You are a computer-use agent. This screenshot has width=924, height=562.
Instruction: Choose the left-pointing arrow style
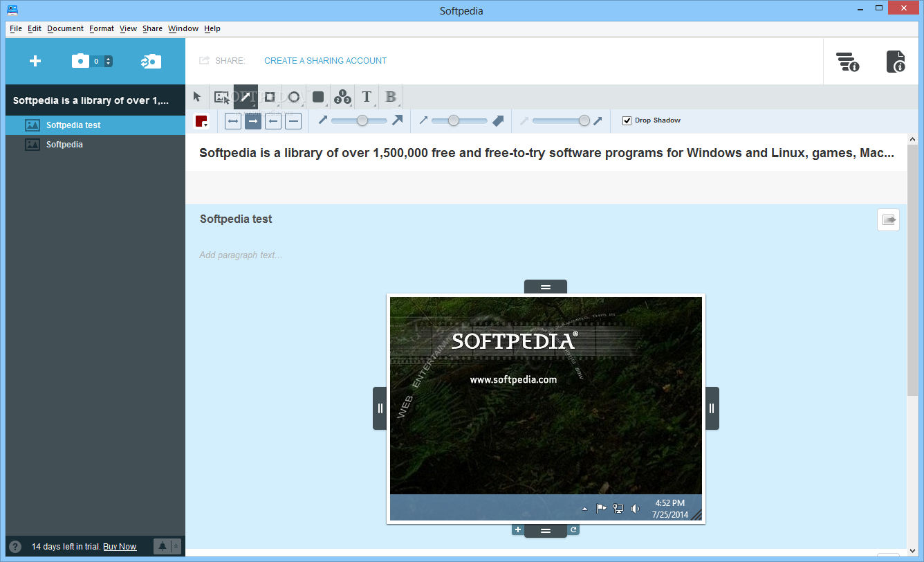click(273, 121)
